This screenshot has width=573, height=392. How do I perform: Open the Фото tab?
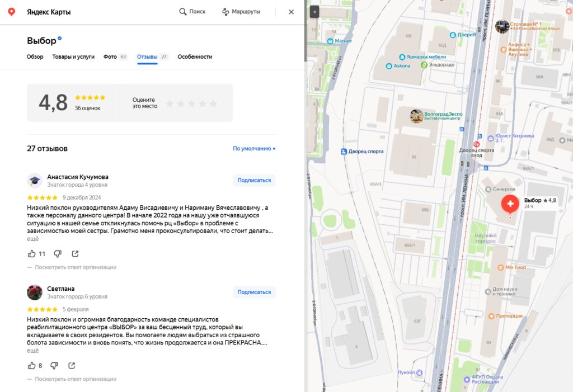[x=115, y=56]
